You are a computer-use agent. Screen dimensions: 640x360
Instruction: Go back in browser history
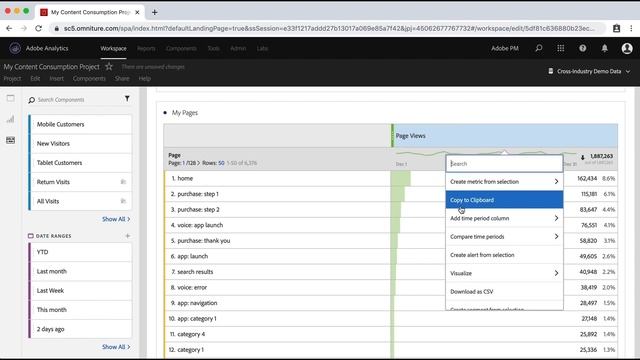coord(9,28)
